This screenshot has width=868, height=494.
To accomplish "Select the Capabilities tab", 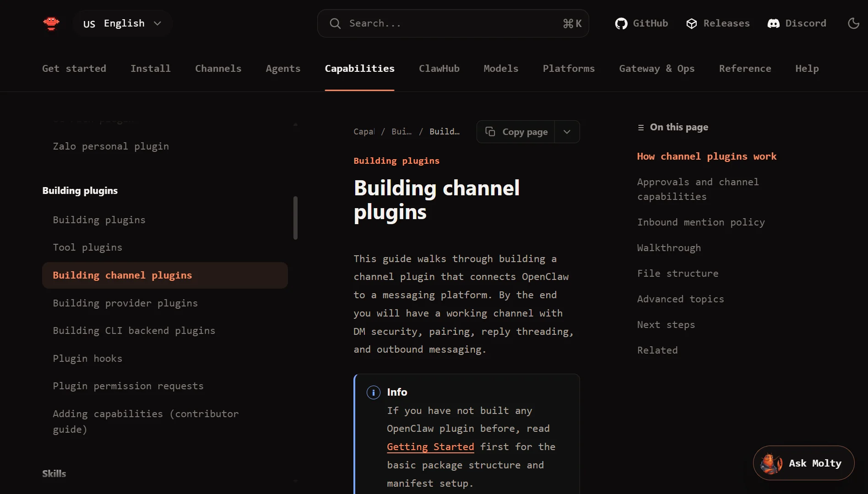I will (359, 69).
